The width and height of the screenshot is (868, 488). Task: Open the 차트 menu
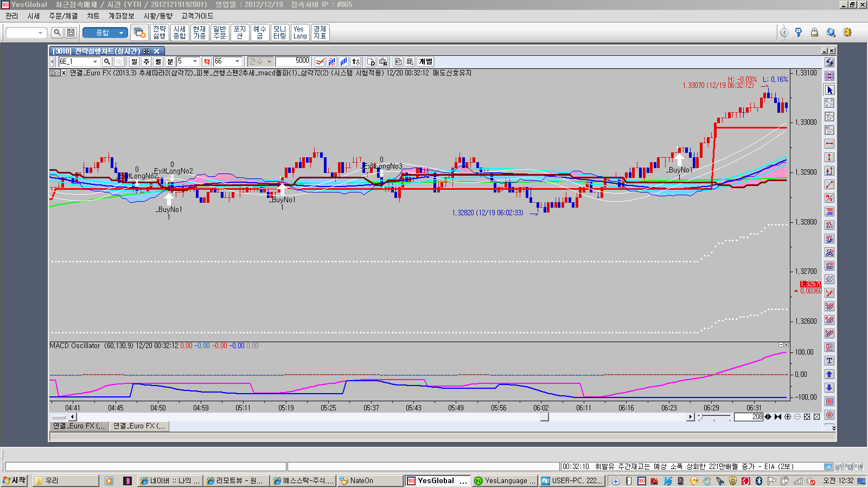pos(93,16)
